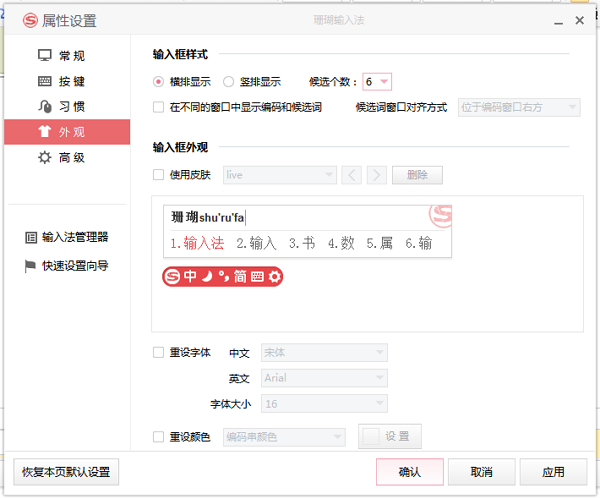Open the 英文 Arial font dropdown

pyautogui.click(x=324, y=378)
